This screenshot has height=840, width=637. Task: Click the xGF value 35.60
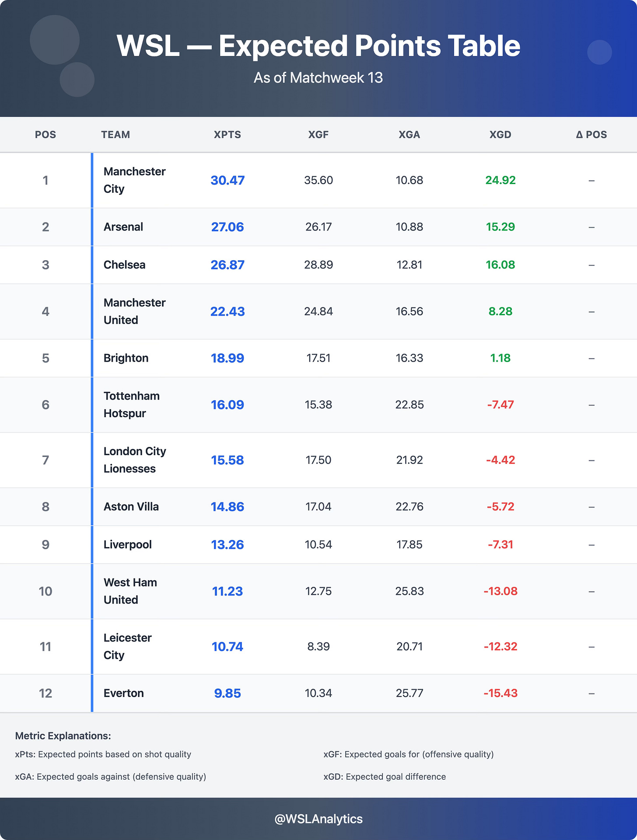(x=318, y=180)
